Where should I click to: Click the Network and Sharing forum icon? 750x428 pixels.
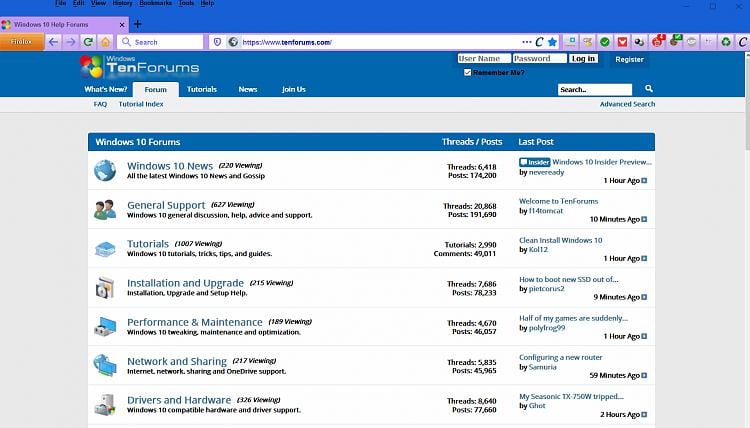pos(105,366)
